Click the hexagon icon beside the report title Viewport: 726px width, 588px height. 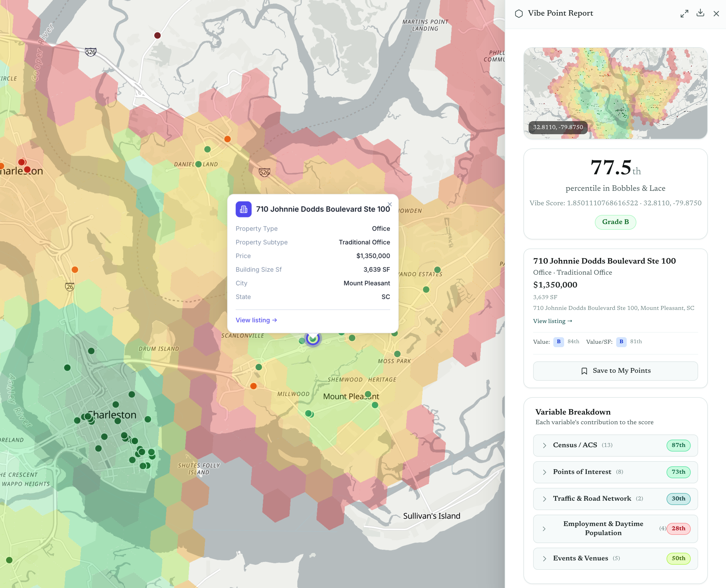[x=519, y=14]
